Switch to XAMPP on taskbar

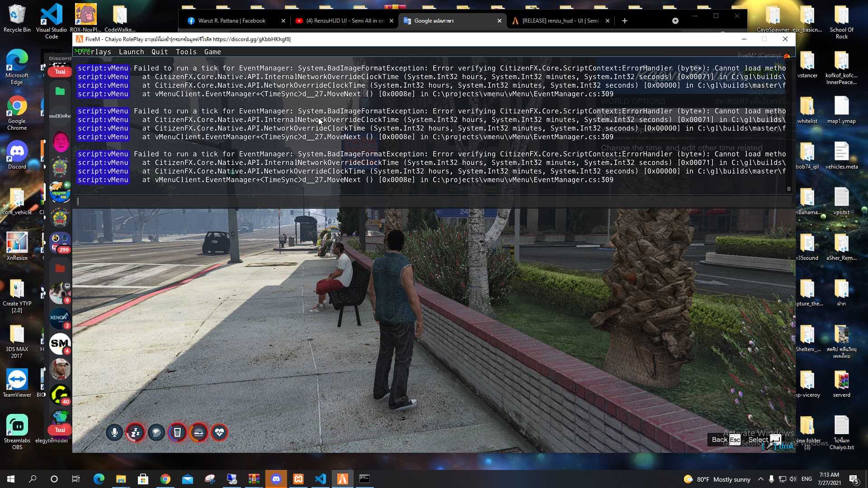coord(298,479)
